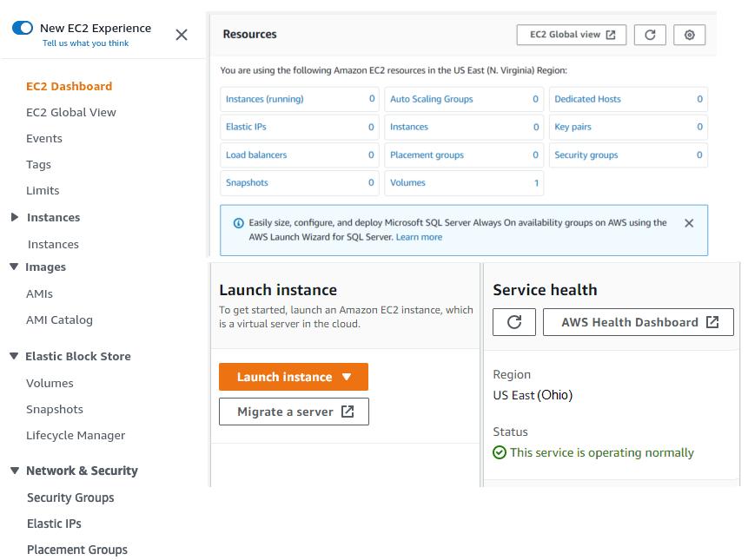Toggle the New EC2 Experience switch

click(x=23, y=29)
